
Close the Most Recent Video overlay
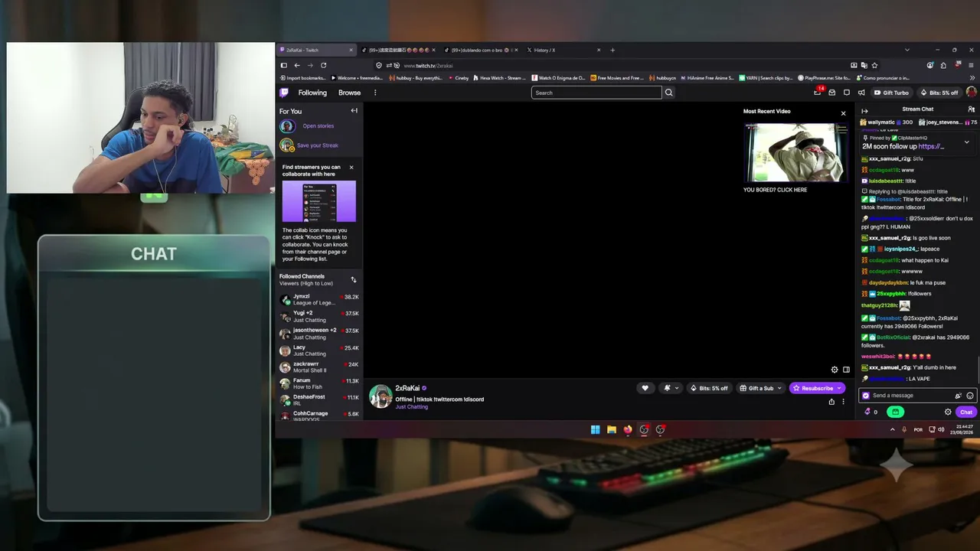point(843,113)
